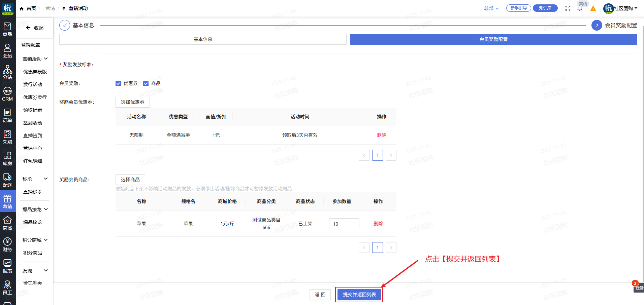This screenshot has width=644, height=305.
Task: Open the 订单 orders sidebar icon
Action: coord(7,116)
